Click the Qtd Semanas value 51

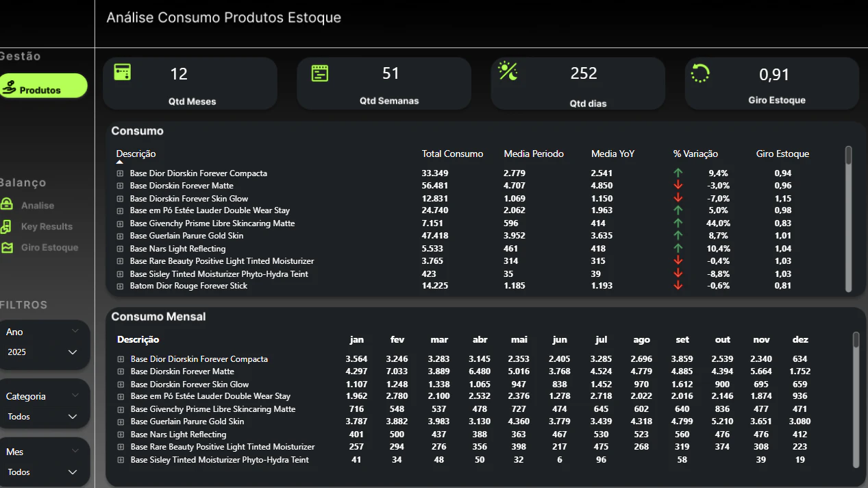click(390, 73)
